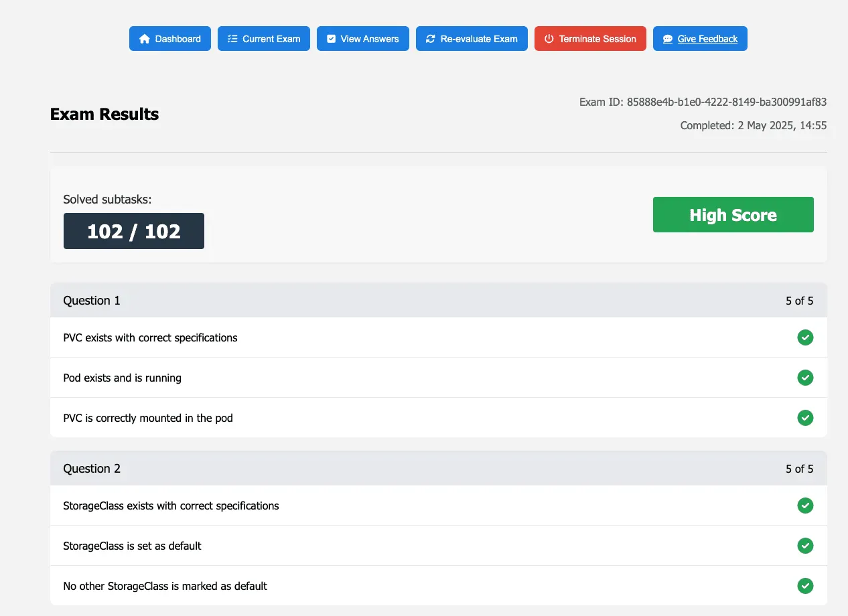Image resolution: width=848 pixels, height=616 pixels.
Task: Click the speech bubble icon on Give Feedback
Action: (x=667, y=39)
